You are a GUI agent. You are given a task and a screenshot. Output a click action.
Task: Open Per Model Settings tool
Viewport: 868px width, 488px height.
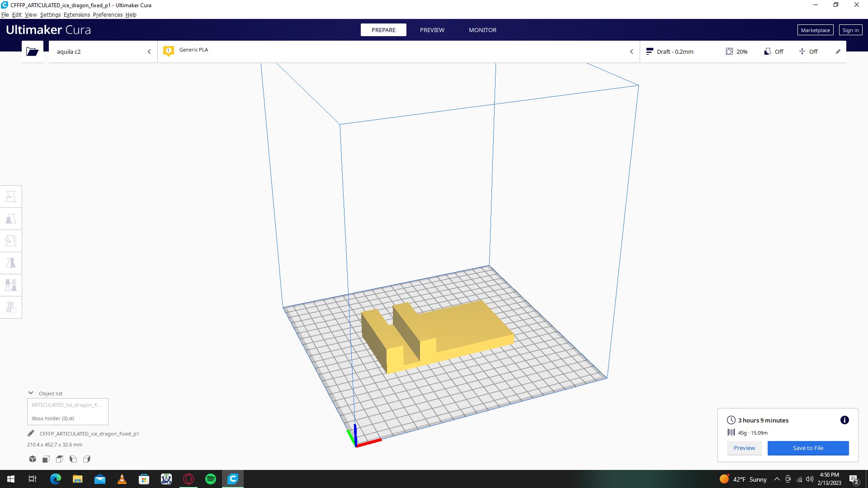tap(10, 285)
